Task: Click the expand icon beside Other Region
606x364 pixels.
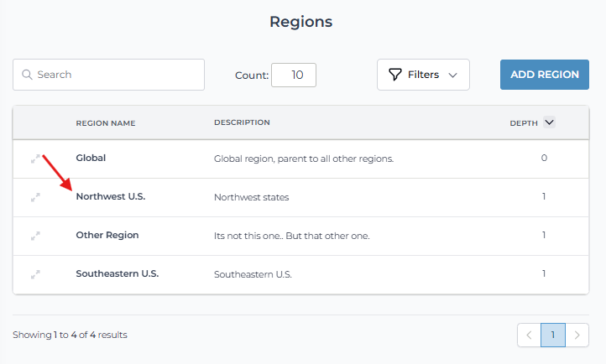Action: 35,236
